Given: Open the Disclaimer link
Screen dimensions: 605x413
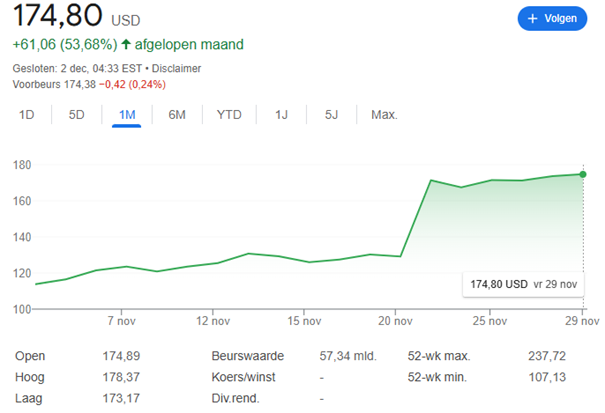Looking at the screenshot, I should click(176, 69).
